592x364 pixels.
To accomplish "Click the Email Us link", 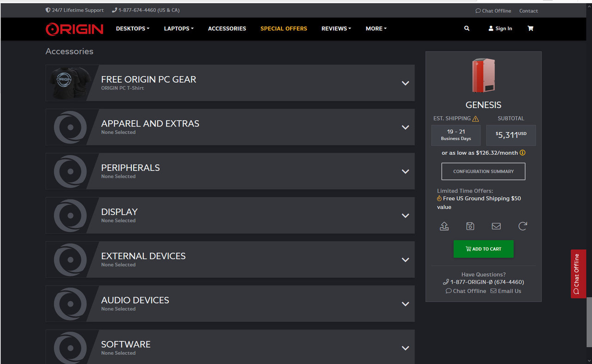I will coord(506,291).
